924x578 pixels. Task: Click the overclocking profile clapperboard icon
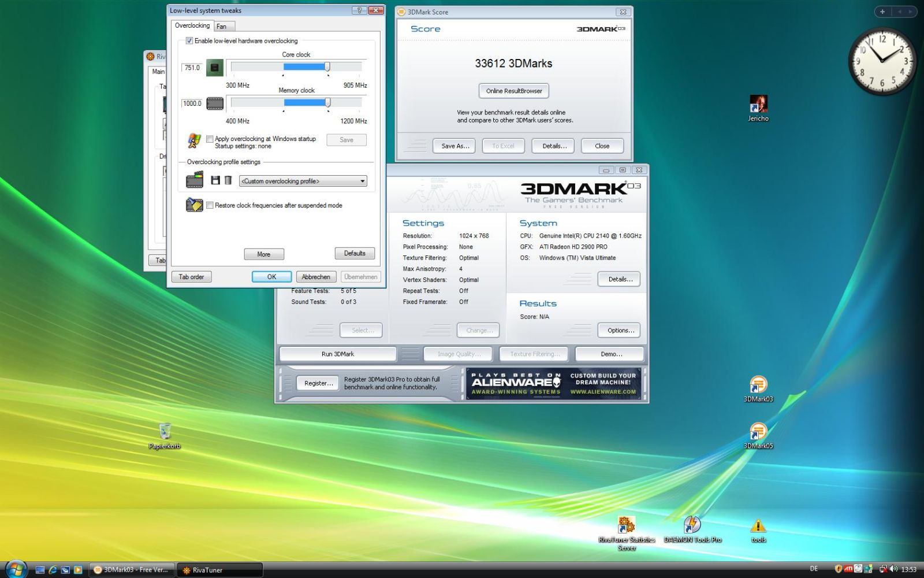point(195,180)
